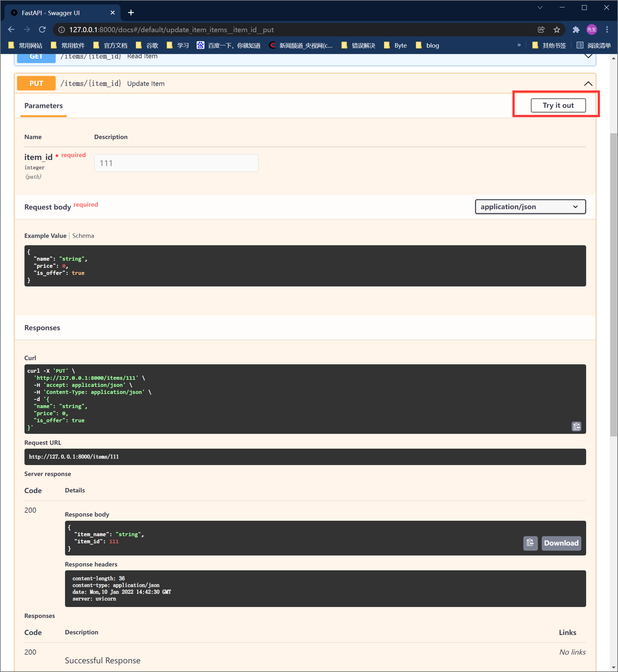The height and width of the screenshot is (672, 618).
Task: Switch to the Schema tab
Action: tap(83, 236)
